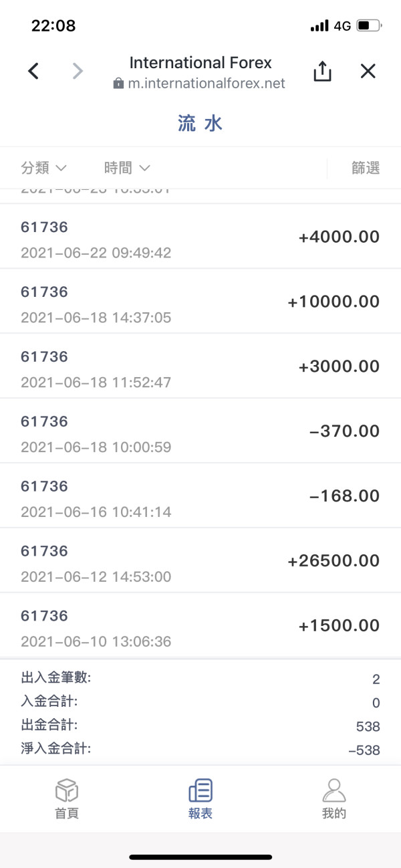The height and width of the screenshot is (868, 401).
Task: Open the 報表 reports tab icon
Action: pos(200,790)
